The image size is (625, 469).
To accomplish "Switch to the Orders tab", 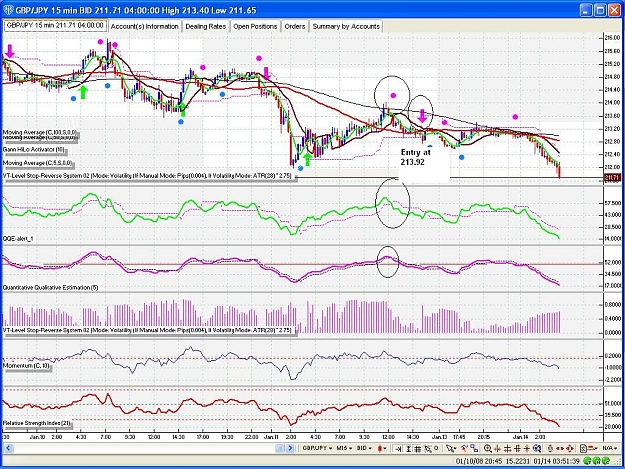I will pyautogui.click(x=295, y=27).
